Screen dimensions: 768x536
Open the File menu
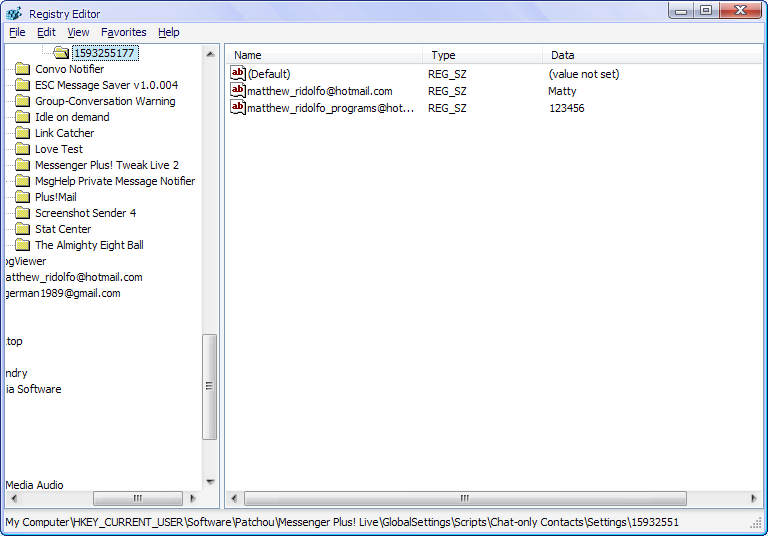[x=17, y=32]
